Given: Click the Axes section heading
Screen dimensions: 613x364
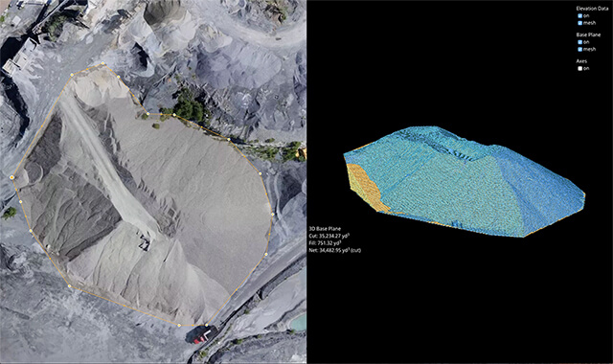Looking at the screenshot, I should (581, 61).
